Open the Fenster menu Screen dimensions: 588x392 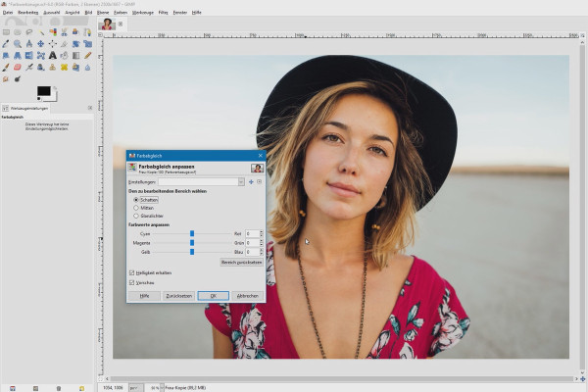(x=180, y=13)
